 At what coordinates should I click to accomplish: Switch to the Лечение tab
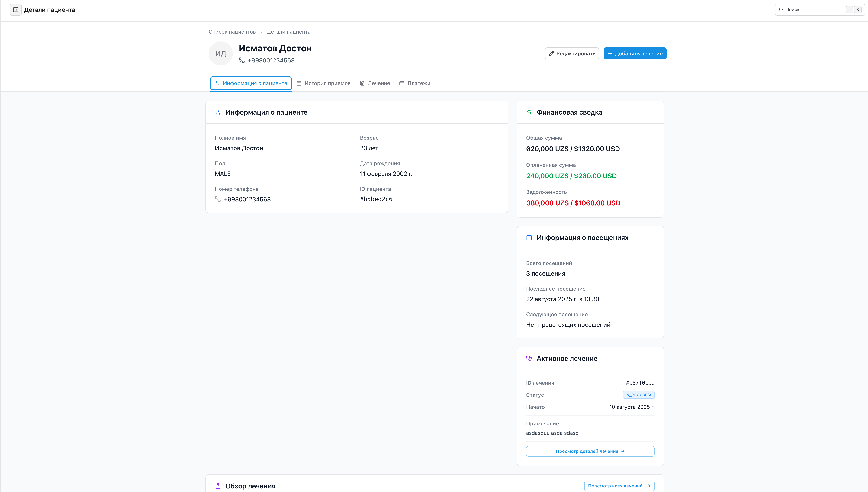(375, 83)
